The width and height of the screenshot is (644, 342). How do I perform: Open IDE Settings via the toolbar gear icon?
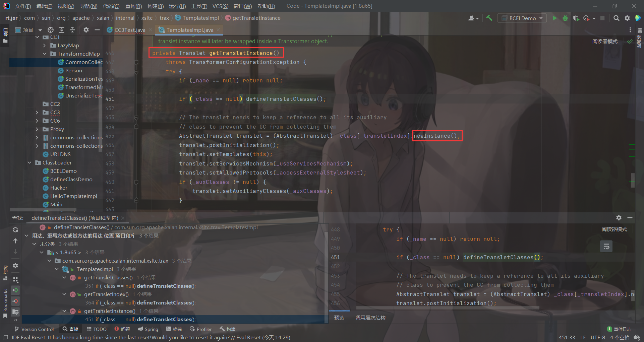pyautogui.click(x=627, y=18)
